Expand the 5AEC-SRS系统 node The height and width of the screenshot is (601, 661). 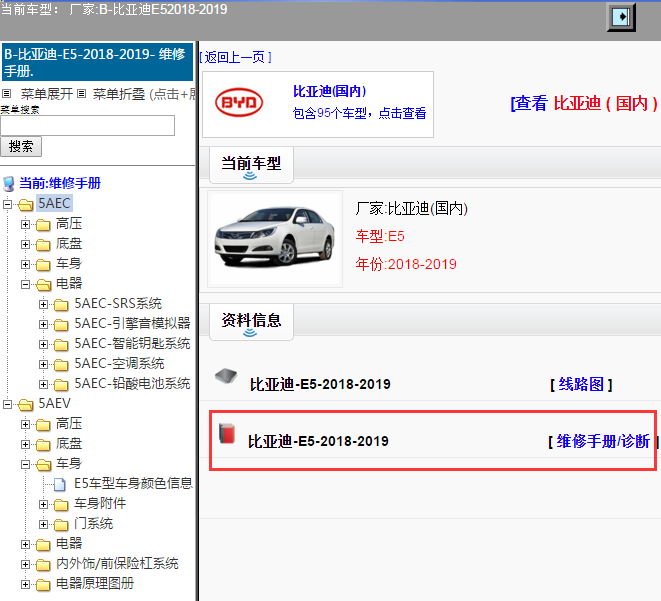point(43,304)
